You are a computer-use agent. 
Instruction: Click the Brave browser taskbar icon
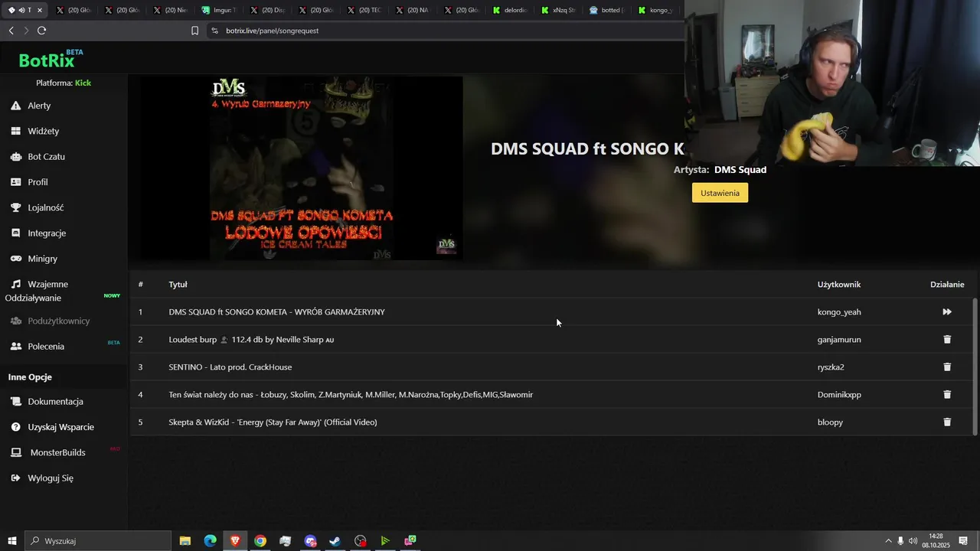(235, 541)
